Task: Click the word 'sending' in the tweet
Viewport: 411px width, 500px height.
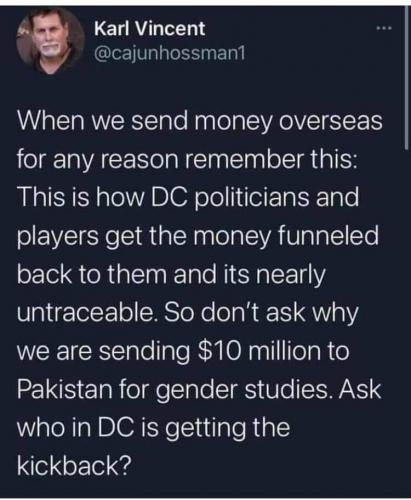Action: (144, 352)
